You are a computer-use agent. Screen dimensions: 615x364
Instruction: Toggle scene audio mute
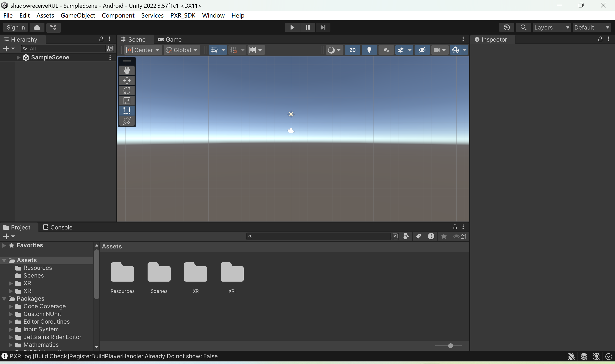pos(386,50)
